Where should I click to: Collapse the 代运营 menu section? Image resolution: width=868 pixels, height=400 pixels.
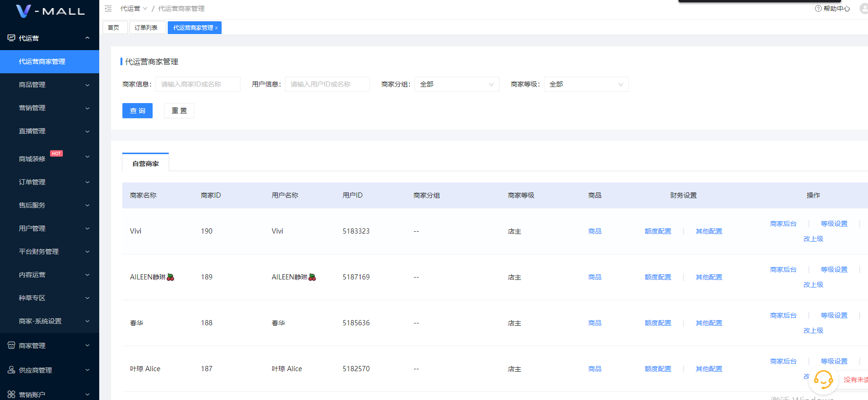pyautogui.click(x=87, y=38)
